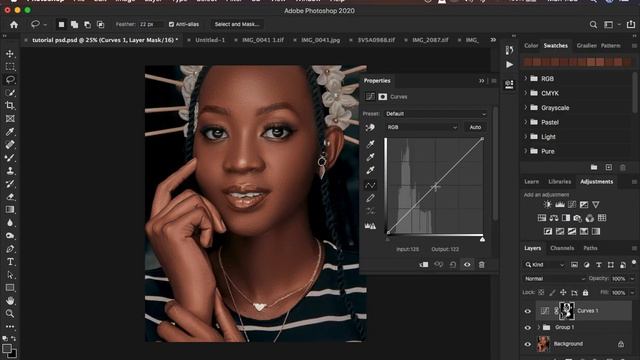The height and width of the screenshot is (360, 640).
Task: Hide the Background layer
Action: (527, 344)
